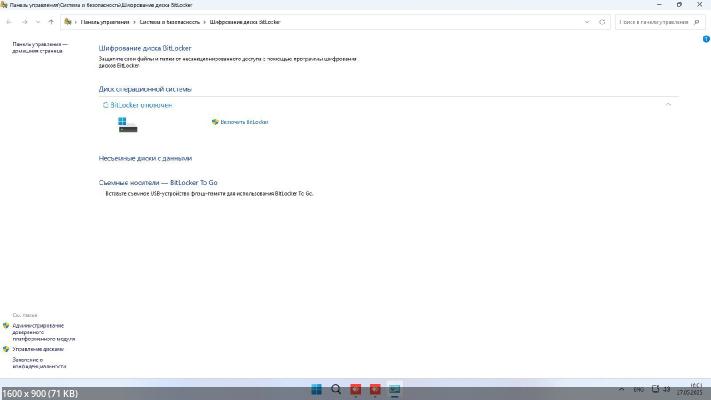711x400 pixels.
Task: Select the active Control Panel taskbar icon
Action: (394, 389)
